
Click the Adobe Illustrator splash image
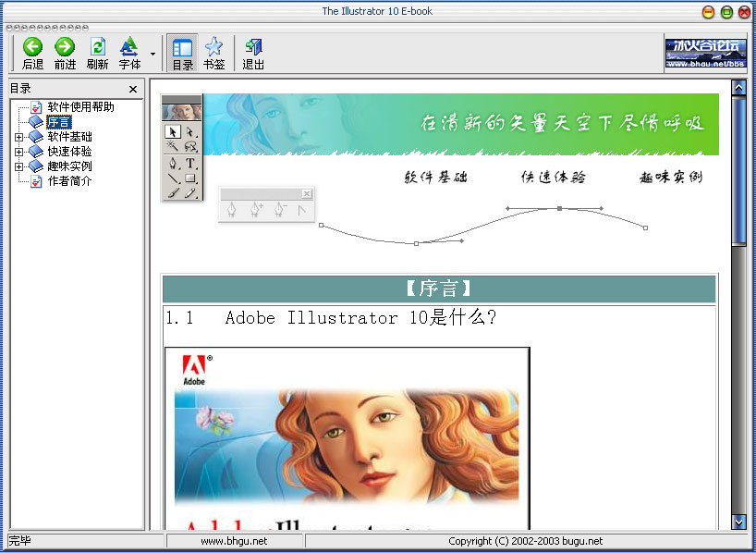point(348,438)
